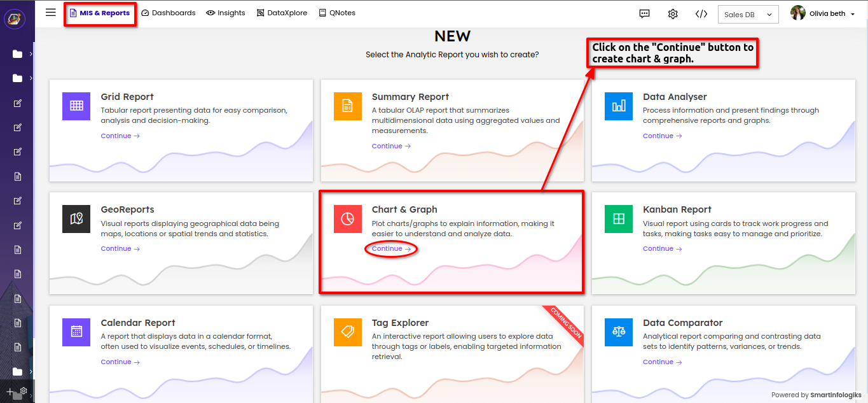Switch to the Dashboards tab
Viewport: 868px width, 403px height.
click(169, 13)
